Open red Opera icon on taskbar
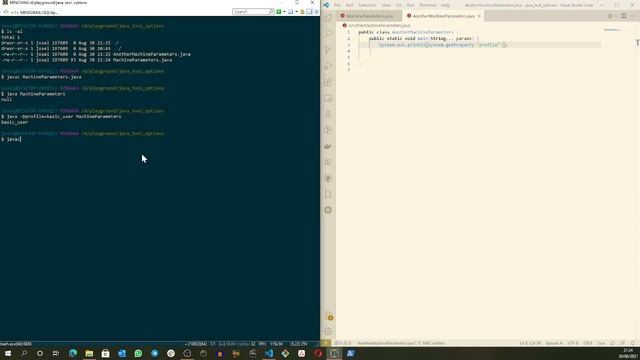 tap(318, 353)
